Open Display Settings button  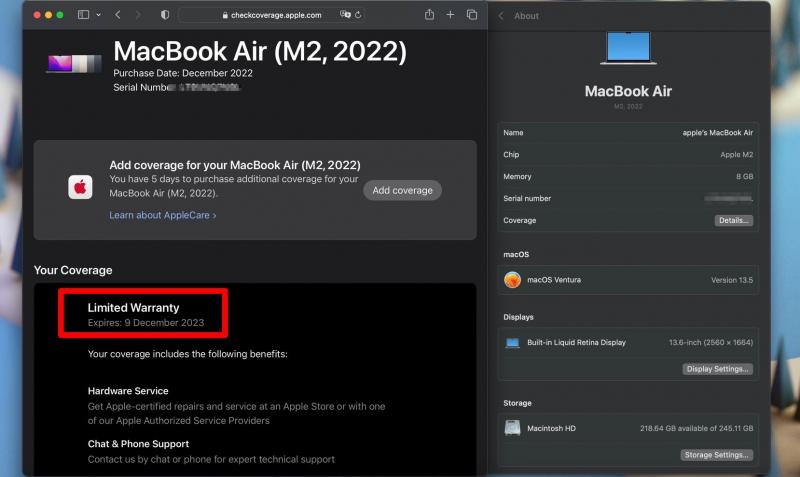(x=717, y=369)
